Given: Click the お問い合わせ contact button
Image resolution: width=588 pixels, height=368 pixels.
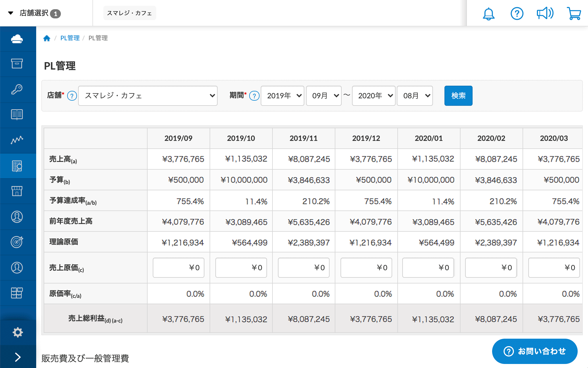Looking at the screenshot, I should point(535,351).
